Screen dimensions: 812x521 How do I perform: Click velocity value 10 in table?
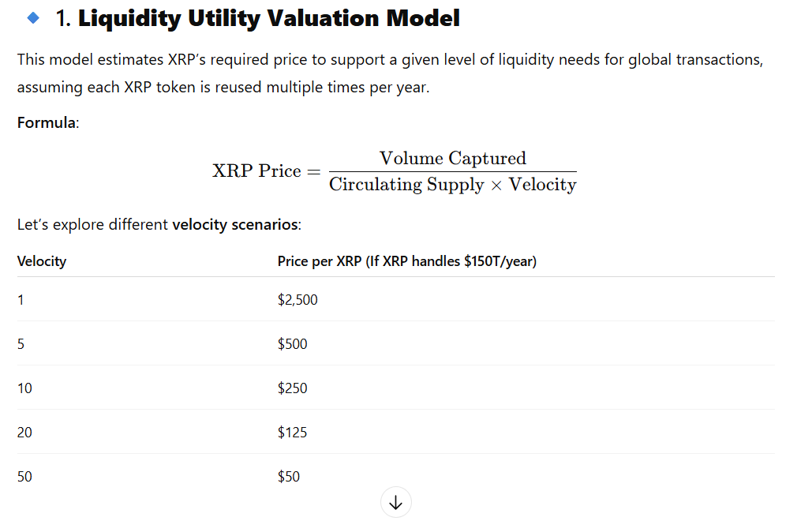click(x=25, y=388)
